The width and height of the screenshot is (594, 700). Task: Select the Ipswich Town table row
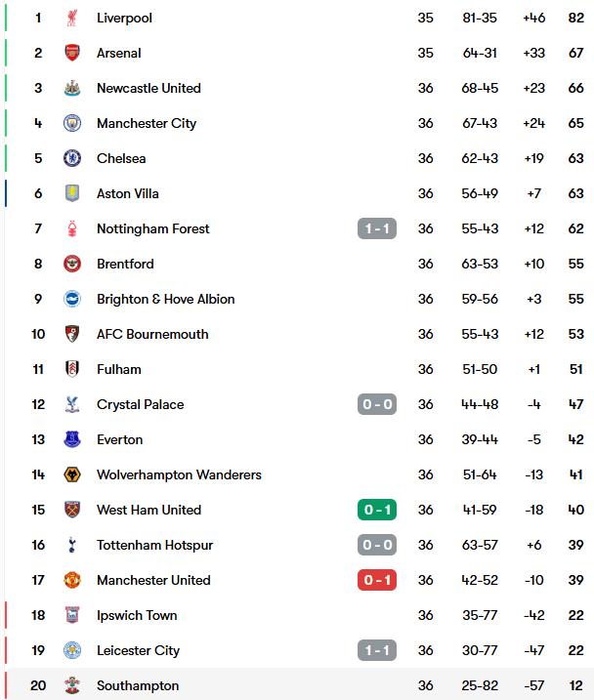(297, 615)
